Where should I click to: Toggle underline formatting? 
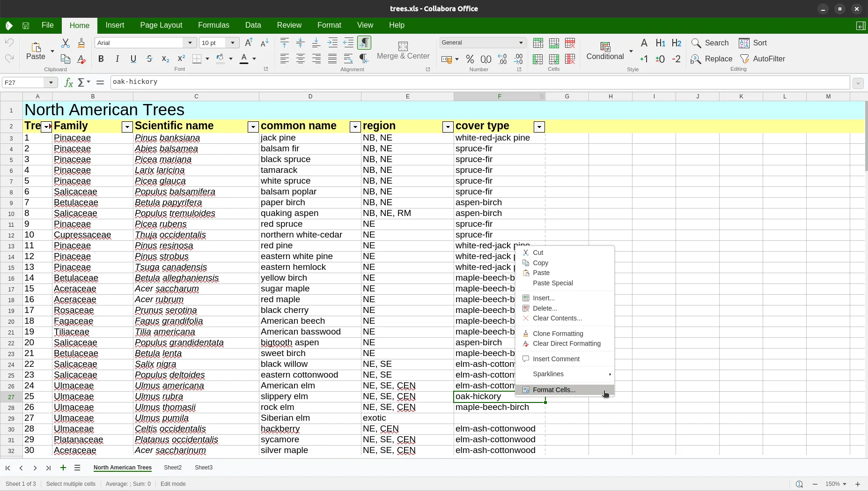133,59
